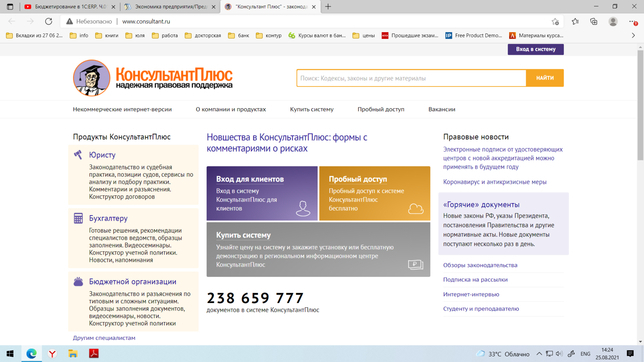Image resolution: width=644 pixels, height=362 pixels.
Task: Reload the page with the refresh icon
Action: coord(49,21)
